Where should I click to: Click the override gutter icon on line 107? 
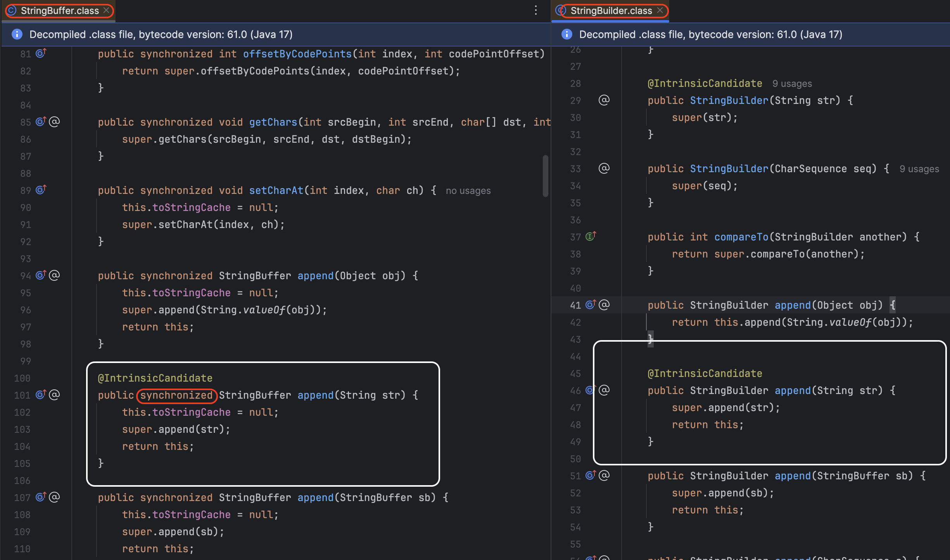tap(41, 497)
